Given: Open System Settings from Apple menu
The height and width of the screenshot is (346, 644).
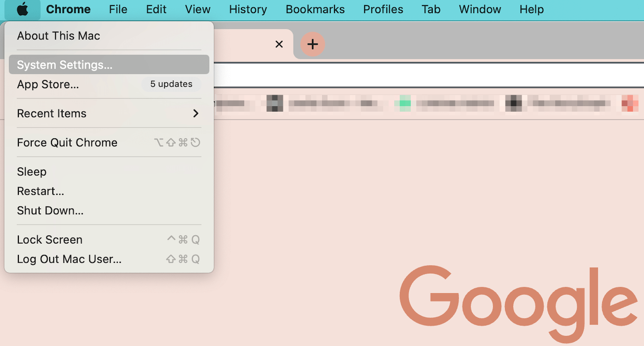Looking at the screenshot, I should click(x=64, y=65).
